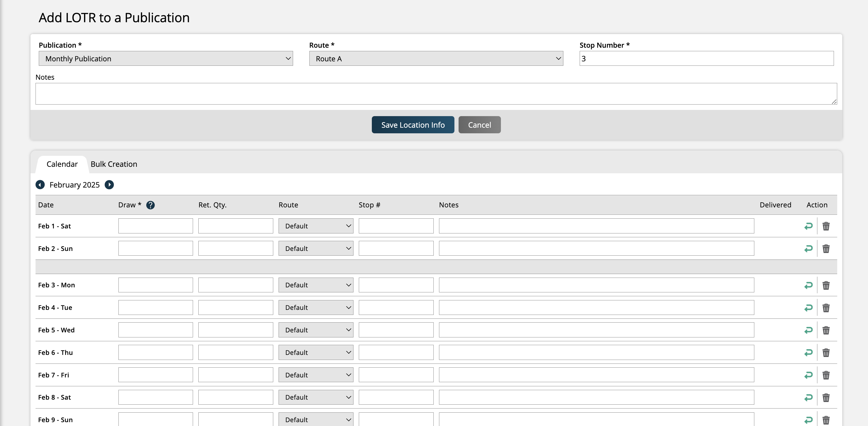This screenshot has height=426, width=868.
Task: Focus the Draw field for Feb 3 - Mon
Action: click(x=155, y=285)
